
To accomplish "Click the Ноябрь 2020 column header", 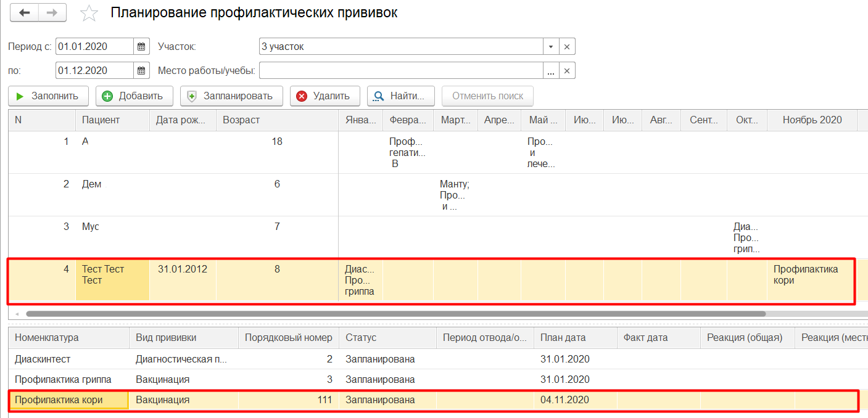I will pyautogui.click(x=812, y=120).
